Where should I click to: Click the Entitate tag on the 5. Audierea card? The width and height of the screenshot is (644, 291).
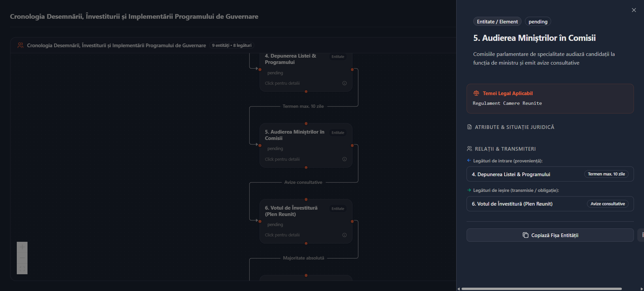tap(338, 133)
